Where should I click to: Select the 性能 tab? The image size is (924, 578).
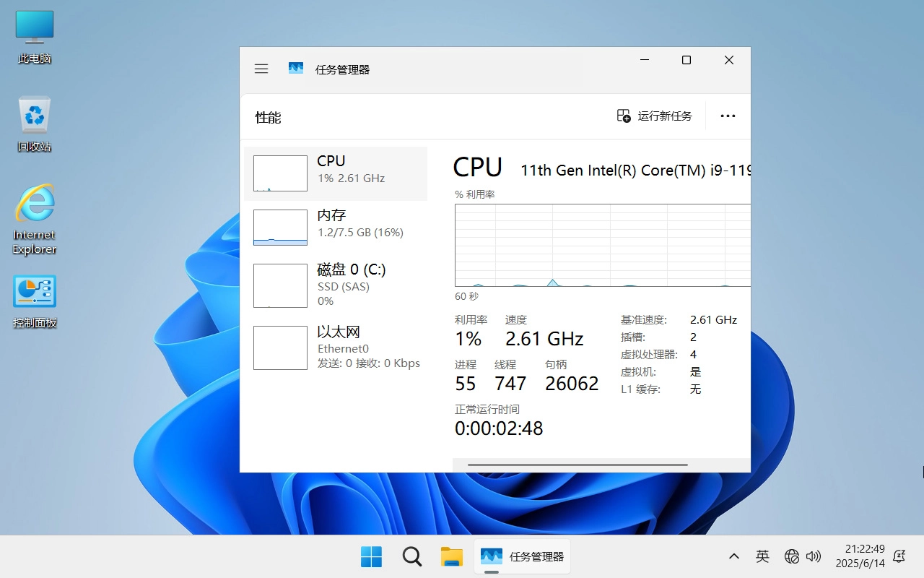(x=268, y=116)
